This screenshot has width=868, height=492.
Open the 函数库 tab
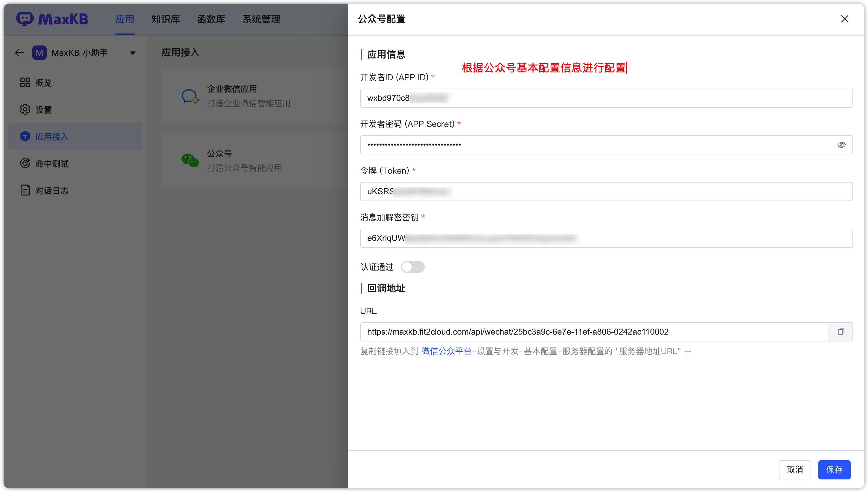(211, 19)
